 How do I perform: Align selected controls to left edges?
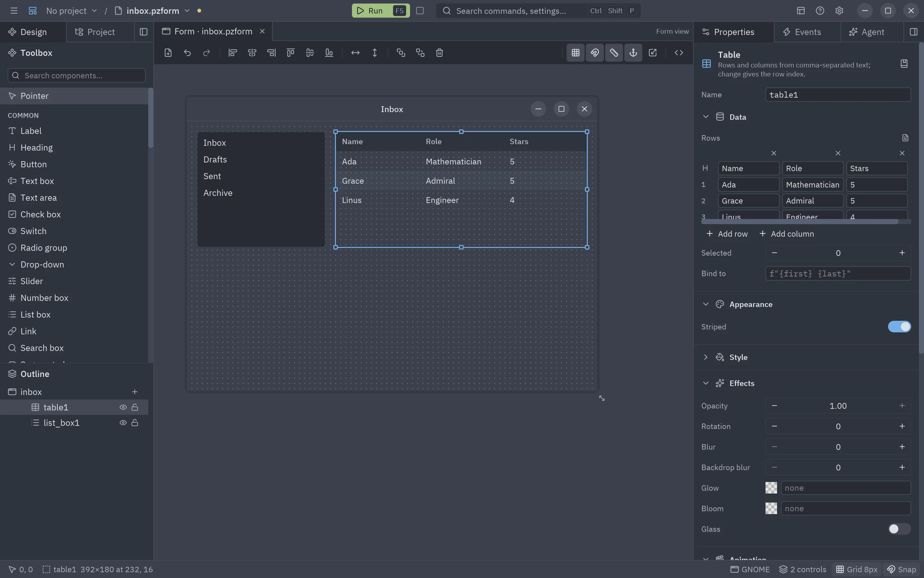coord(233,53)
